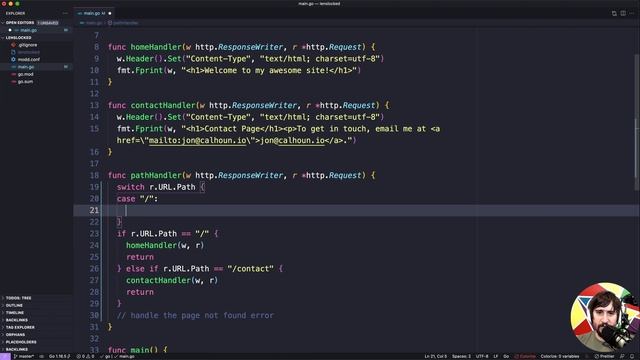Open notifications bell in the status bar

(x=632, y=357)
